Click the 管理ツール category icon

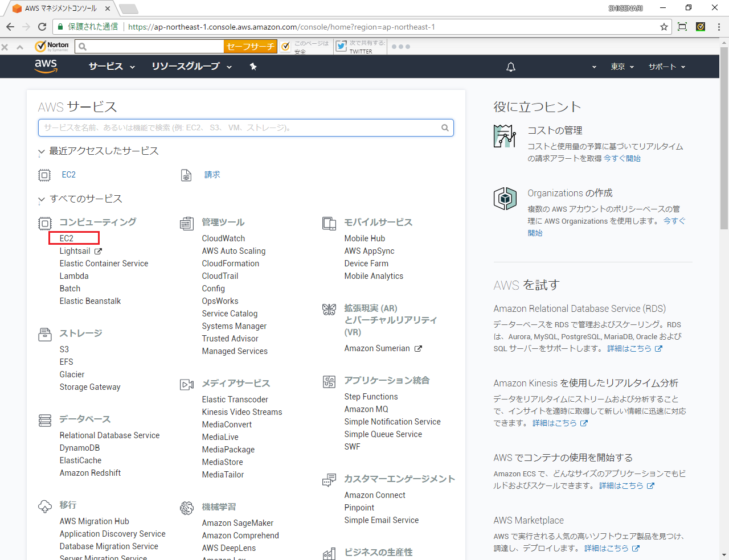pos(186,223)
